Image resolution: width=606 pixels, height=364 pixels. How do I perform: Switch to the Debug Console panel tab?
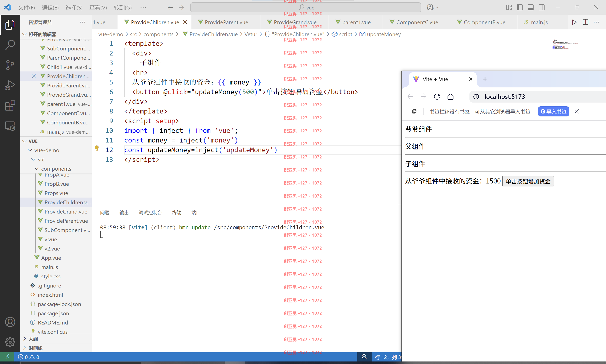(150, 212)
